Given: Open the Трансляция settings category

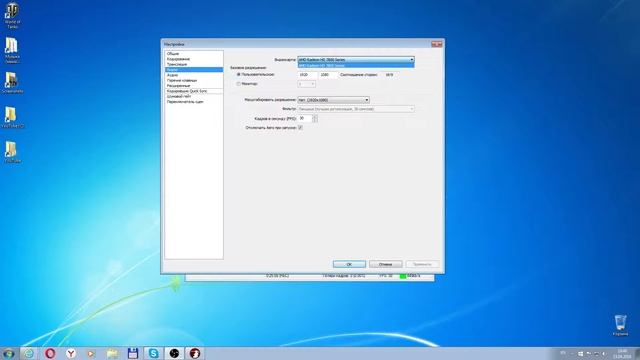Looking at the screenshot, I should [194, 64].
